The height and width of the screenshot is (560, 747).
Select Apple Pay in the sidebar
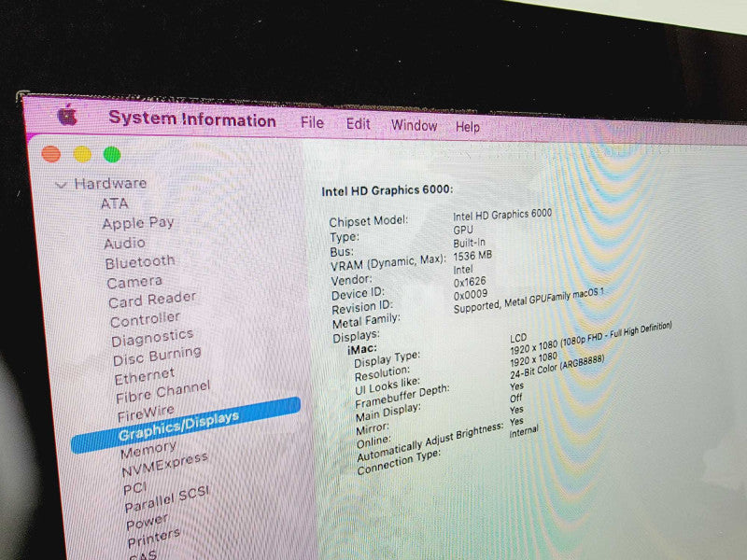(x=137, y=223)
